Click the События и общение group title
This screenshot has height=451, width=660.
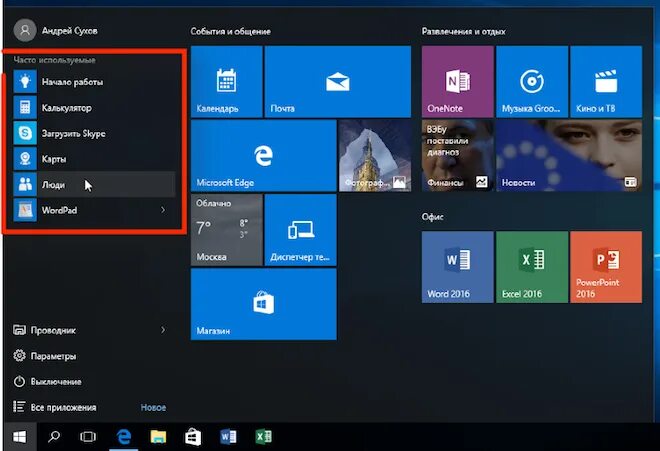point(230,31)
